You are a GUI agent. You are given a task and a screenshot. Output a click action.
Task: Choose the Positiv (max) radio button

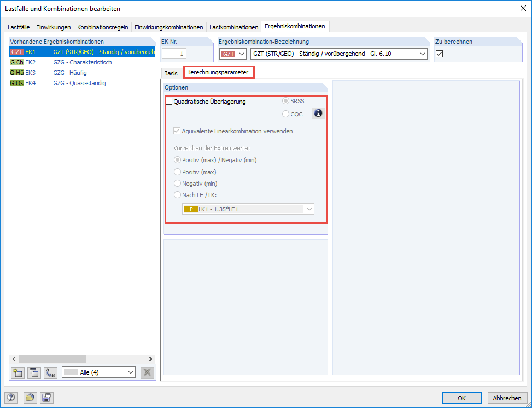[x=177, y=172]
